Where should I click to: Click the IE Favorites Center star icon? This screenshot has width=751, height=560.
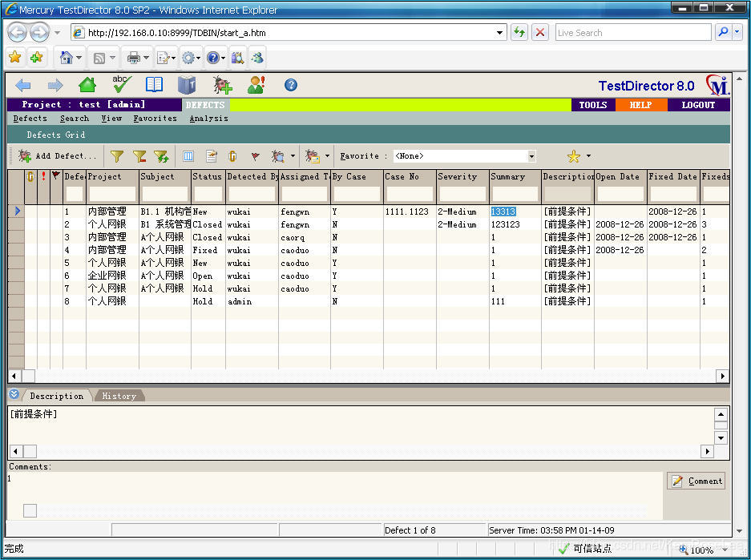click(15, 58)
